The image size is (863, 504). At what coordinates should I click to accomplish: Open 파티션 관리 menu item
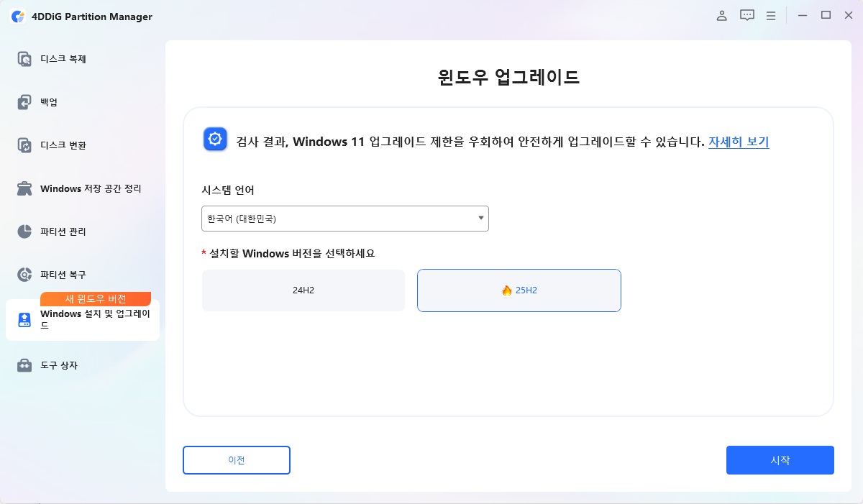click(x=83, y=232)
